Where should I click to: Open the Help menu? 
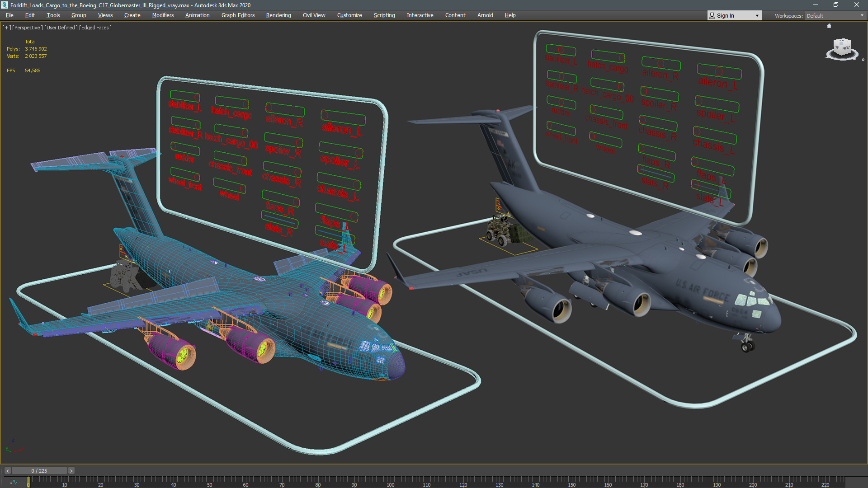tap(510, 15)
